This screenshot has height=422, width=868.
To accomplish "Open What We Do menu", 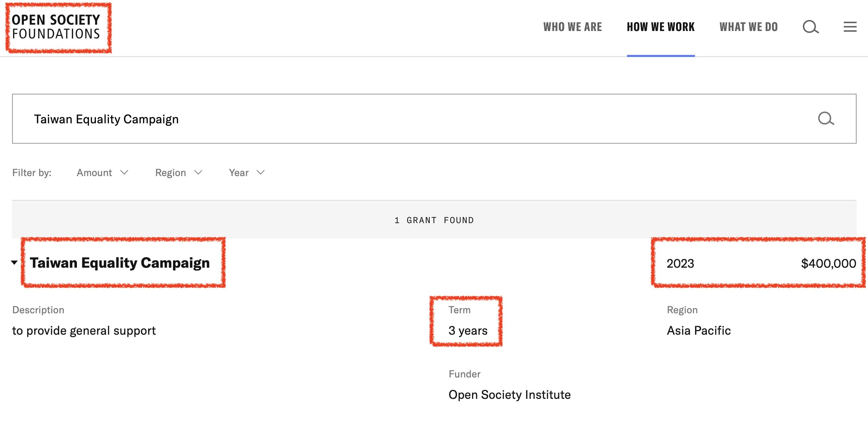I will pyautogui.click(x=748, y=27).
